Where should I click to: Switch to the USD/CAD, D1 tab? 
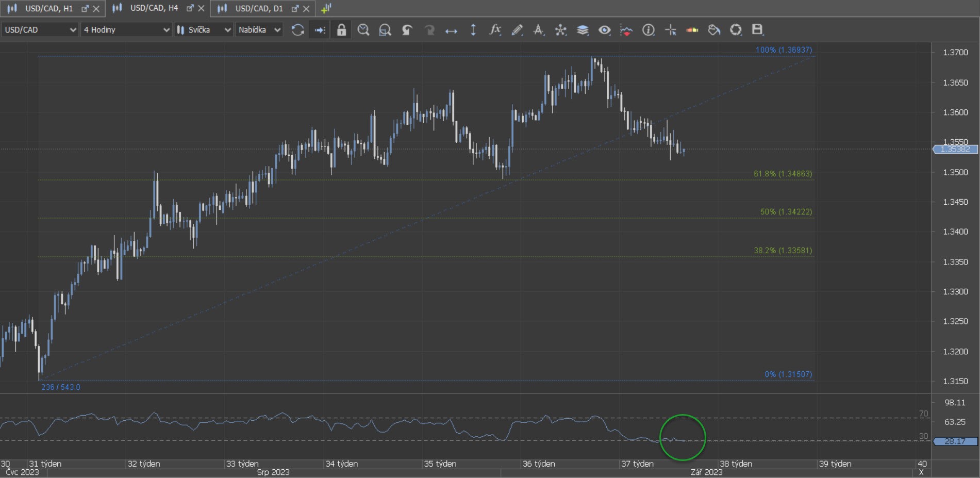pos(259,8)
